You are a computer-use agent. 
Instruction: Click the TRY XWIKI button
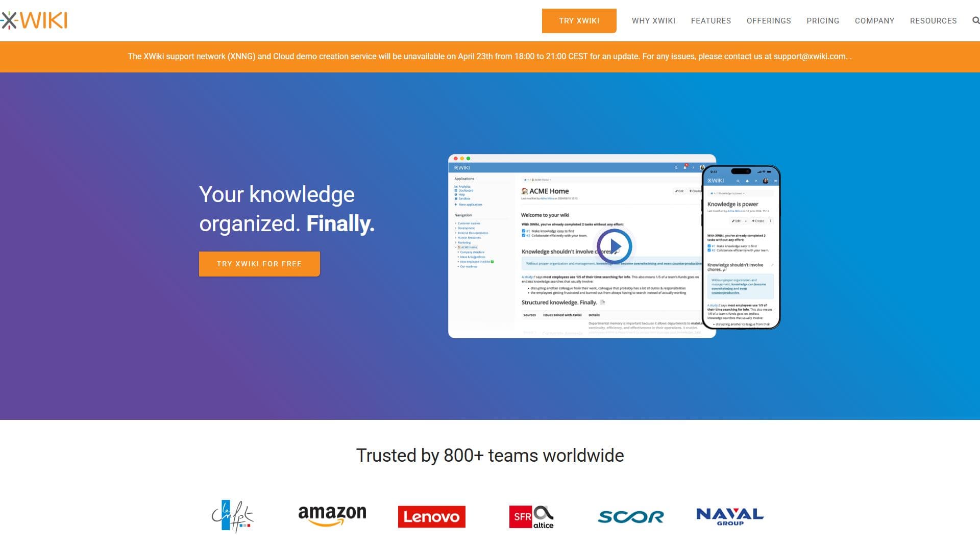tap(579, 21)
